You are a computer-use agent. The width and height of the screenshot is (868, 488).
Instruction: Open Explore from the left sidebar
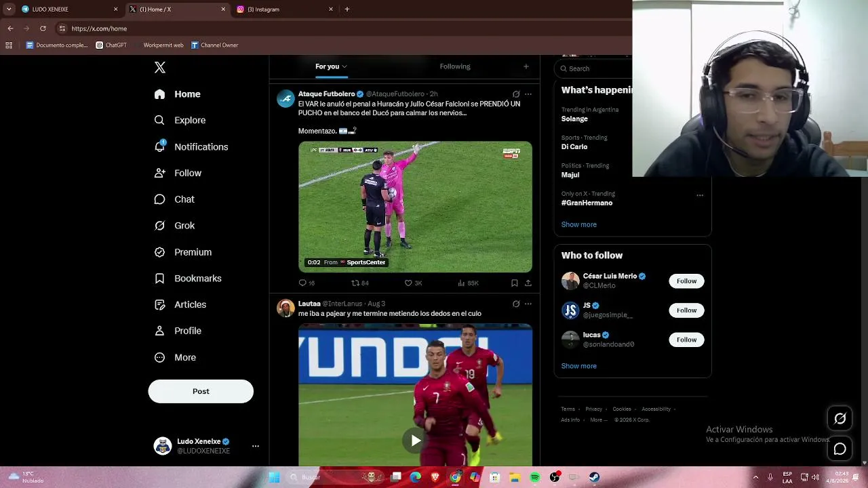pyautogui.click(x=180, y=120)
